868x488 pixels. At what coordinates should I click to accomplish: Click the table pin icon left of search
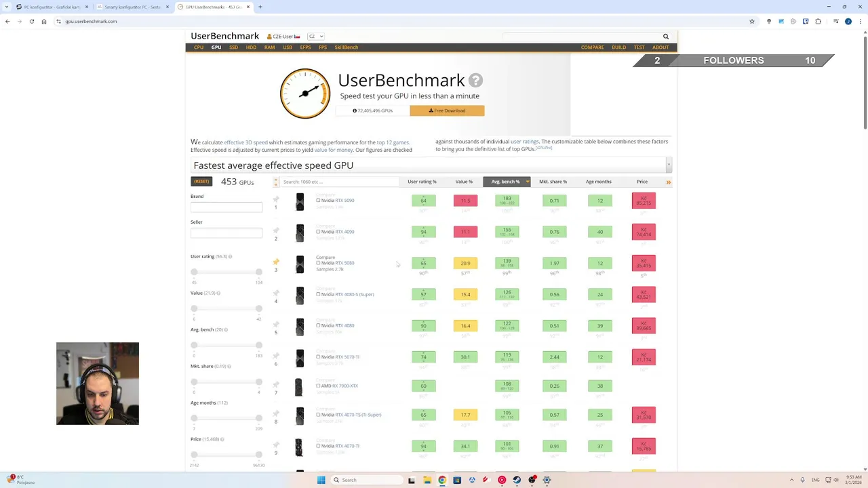276,182
